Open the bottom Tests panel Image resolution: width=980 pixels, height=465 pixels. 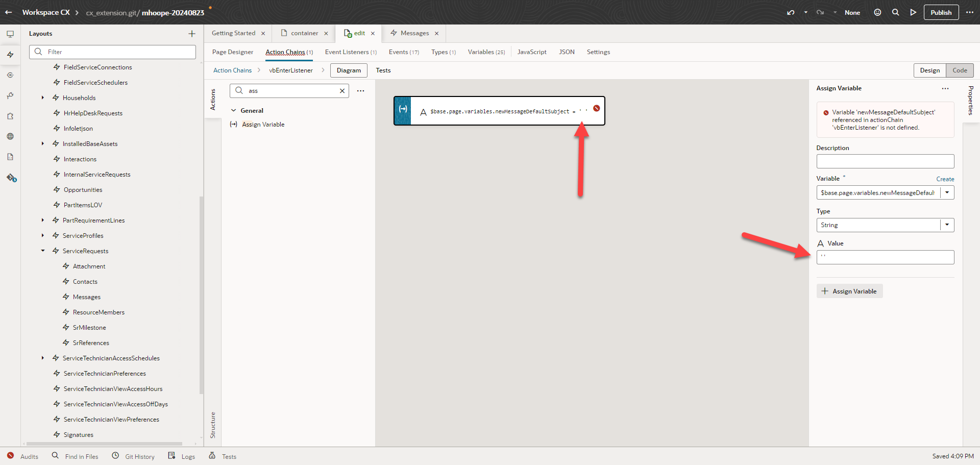click(223, 456)
